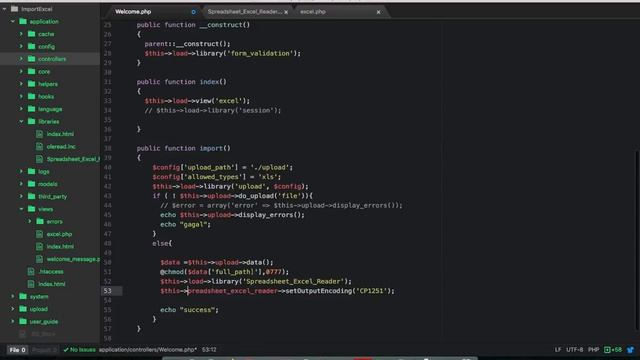Click the editor vertical scrollbar thumb
Image resolution: width=640 pixels, height=360 pixels.
(x=637, y=240)
